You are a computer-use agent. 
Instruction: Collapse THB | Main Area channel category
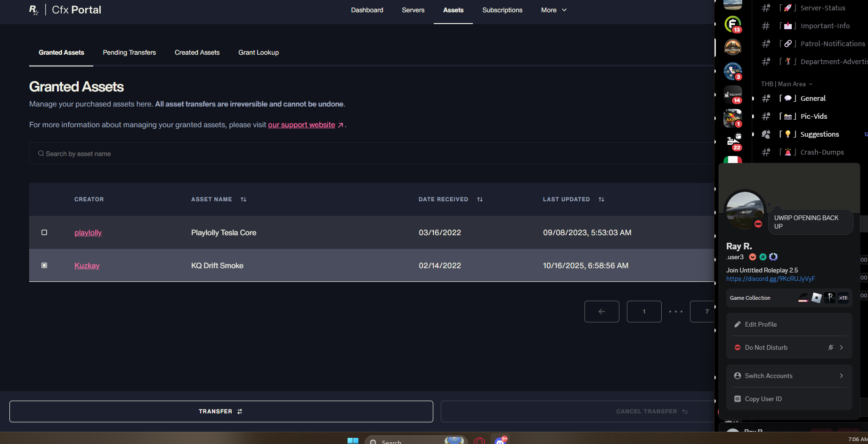pos(787,84)
